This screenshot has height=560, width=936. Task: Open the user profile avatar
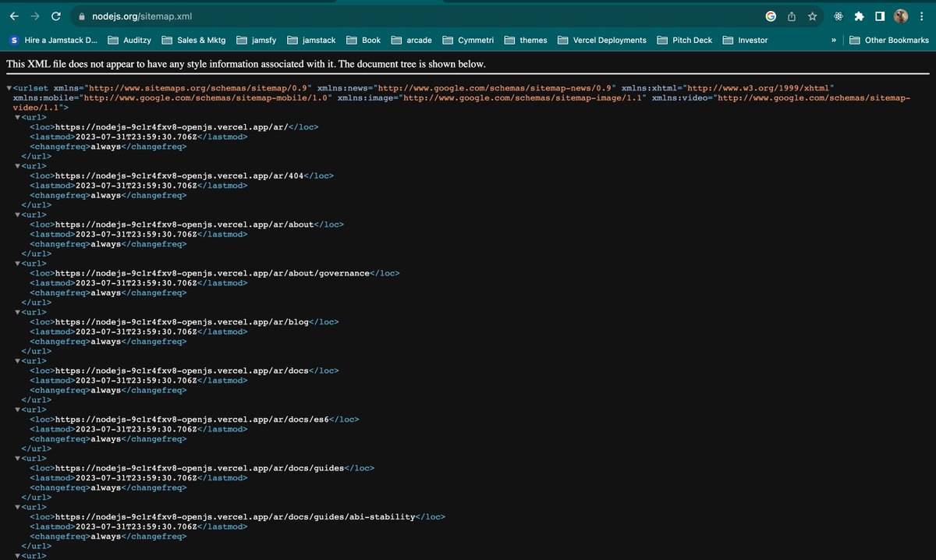[x=901, y=16]
